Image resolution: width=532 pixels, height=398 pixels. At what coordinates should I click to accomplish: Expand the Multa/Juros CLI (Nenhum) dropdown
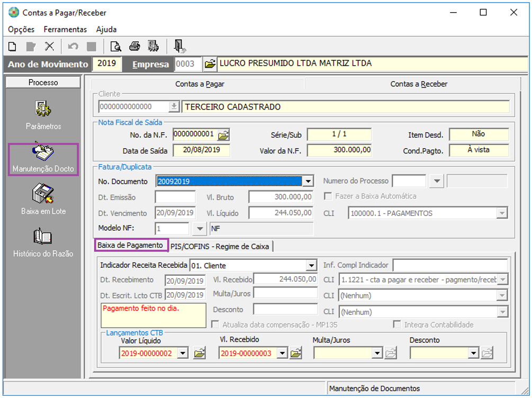(502, 295)
